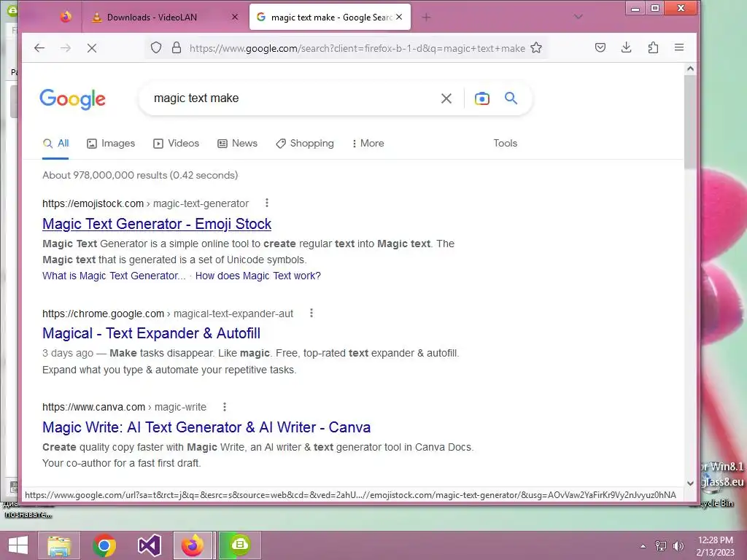Switch to Videos results

(x=177, y=144)
